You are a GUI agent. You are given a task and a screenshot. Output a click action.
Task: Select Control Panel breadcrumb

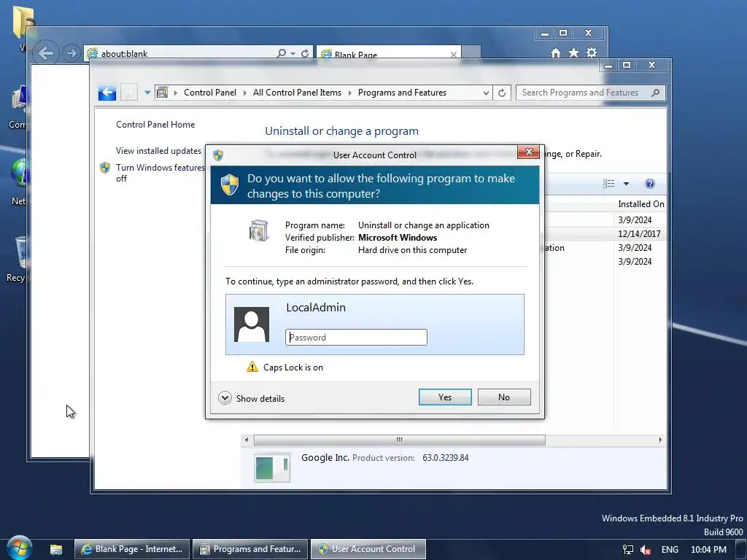click(209, 93)
